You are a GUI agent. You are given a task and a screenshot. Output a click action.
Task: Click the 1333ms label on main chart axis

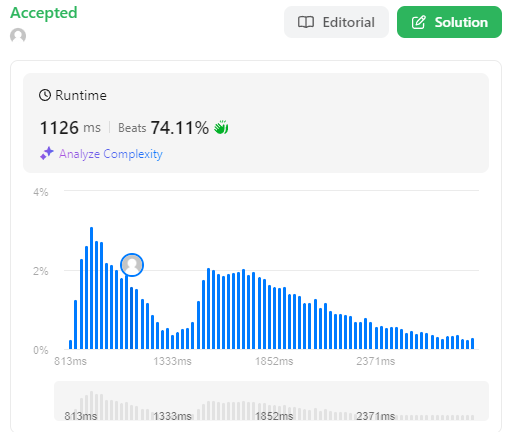point(172,361)
